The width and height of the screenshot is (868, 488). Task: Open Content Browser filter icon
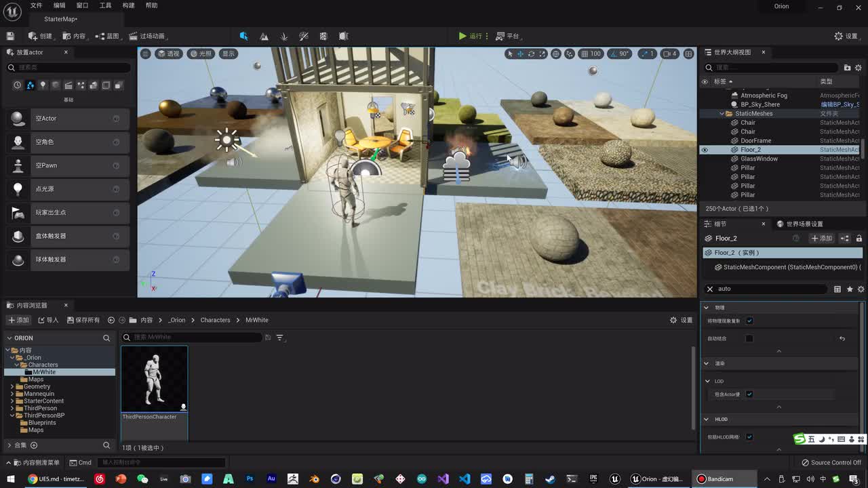[x=279, y=338]
